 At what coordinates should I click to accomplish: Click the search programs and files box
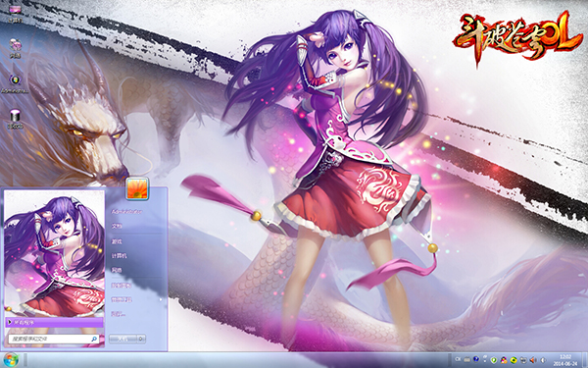tap(54, 339)
